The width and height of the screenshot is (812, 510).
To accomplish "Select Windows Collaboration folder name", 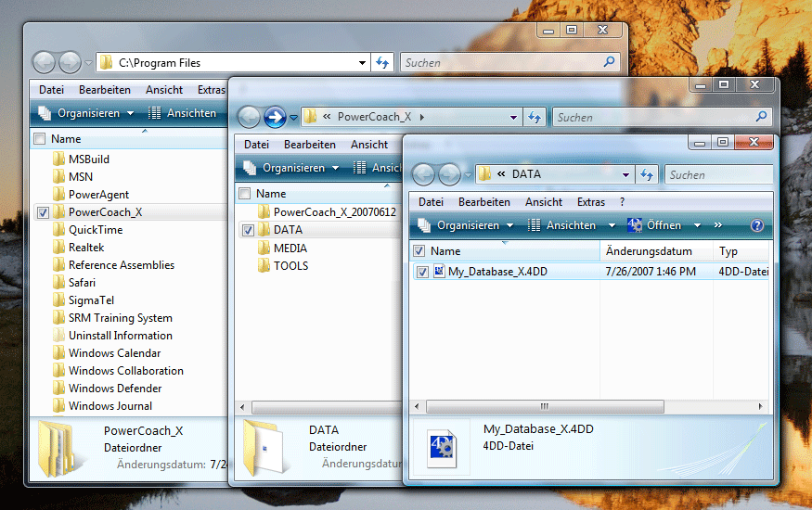I will [x=126, y=370].
